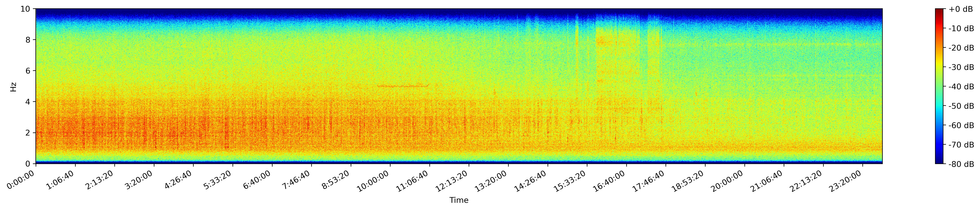
Task: Click the Time x-axis title
Action: (459, 200)
